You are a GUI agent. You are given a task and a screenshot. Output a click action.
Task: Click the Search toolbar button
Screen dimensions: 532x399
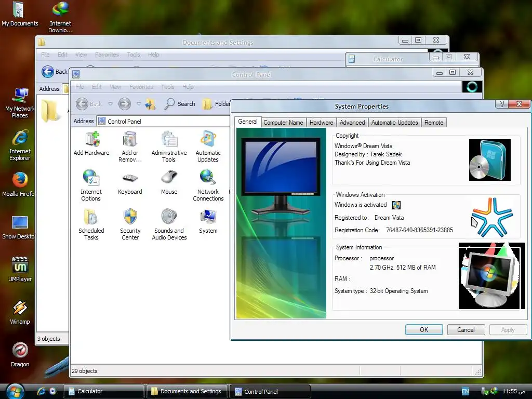tap(179, 104)
